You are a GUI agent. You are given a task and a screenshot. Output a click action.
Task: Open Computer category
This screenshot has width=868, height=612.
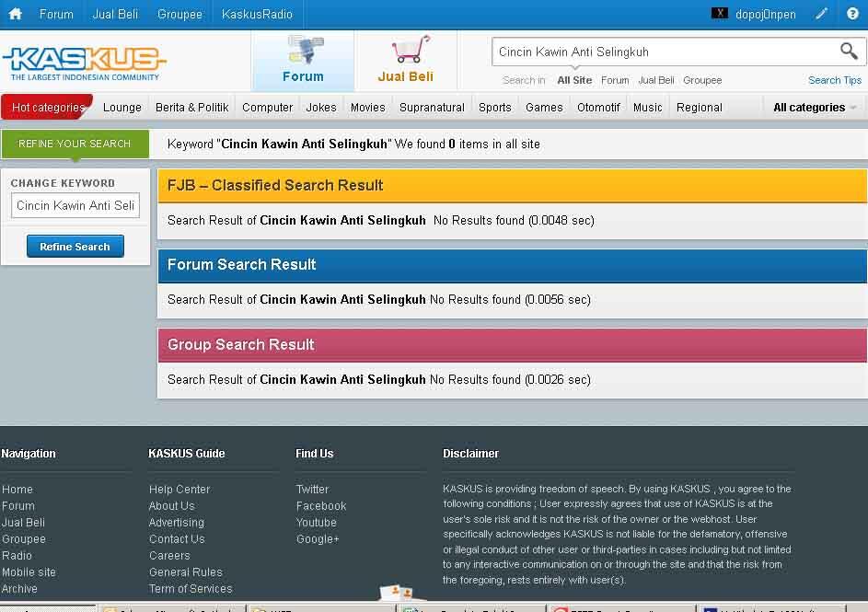click(267, 108)
